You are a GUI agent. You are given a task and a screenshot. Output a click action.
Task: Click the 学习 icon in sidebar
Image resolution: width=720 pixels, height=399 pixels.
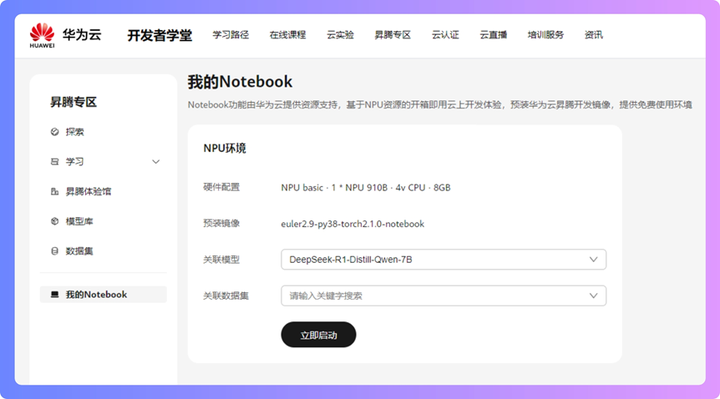pyautogui.click(x=55, y=162)
